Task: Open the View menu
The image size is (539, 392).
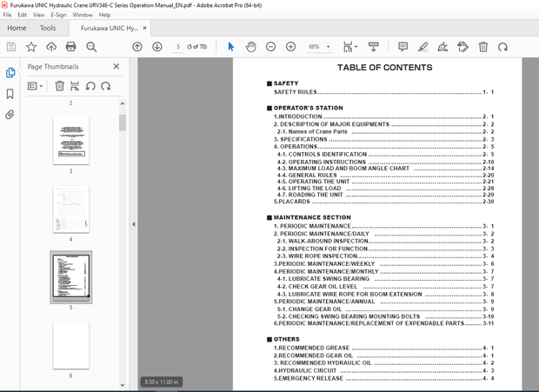Action: point(38,15)
